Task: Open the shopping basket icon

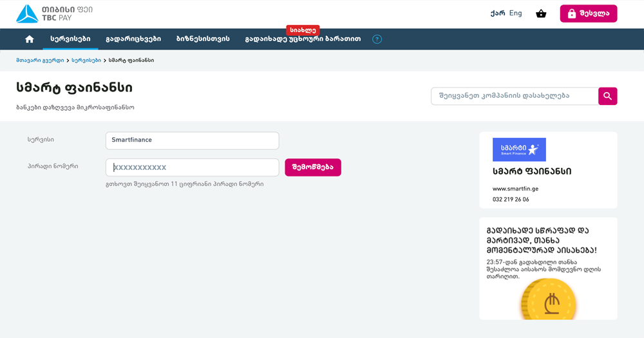Action: (x=541, y=14)
